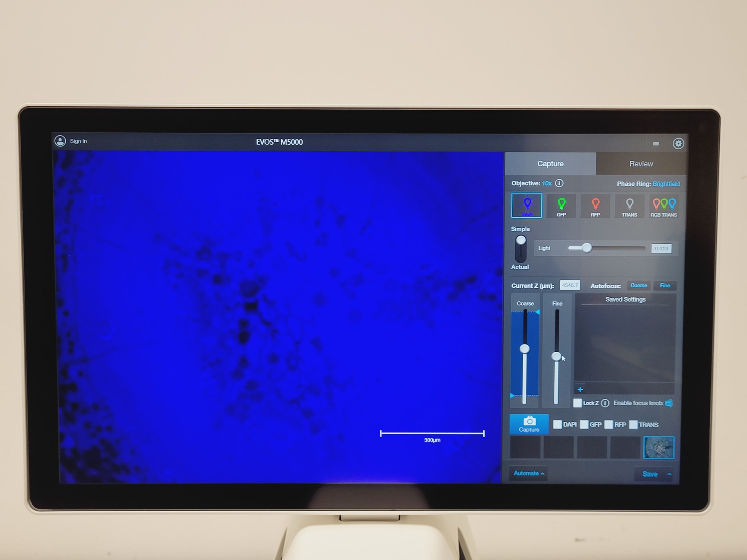The image size is (747, 560).
Task: Open the settings gear in the title bar
Action: (679, 143)
